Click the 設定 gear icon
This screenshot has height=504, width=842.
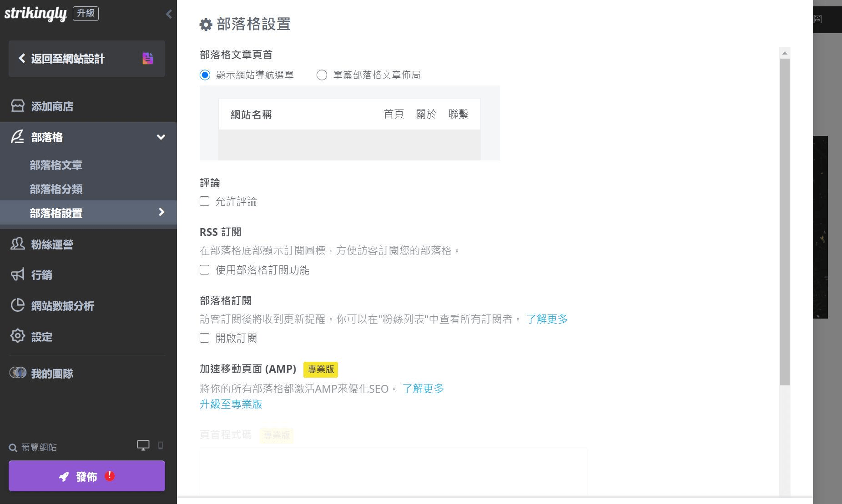[17, 336]
